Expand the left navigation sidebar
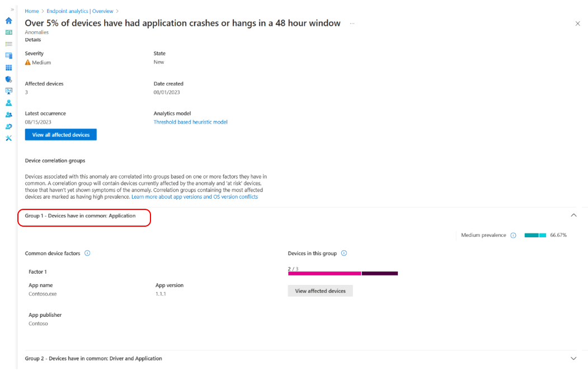The image size is (588, 370). coord(12,10)
